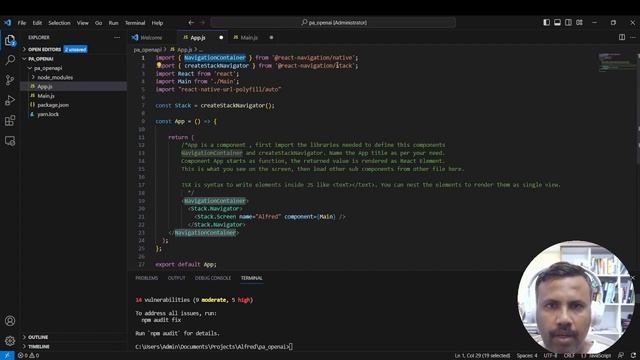This screenshot has width=640, height=360.
Task: Open the Selection menu
Action: [x=59, y=23]
